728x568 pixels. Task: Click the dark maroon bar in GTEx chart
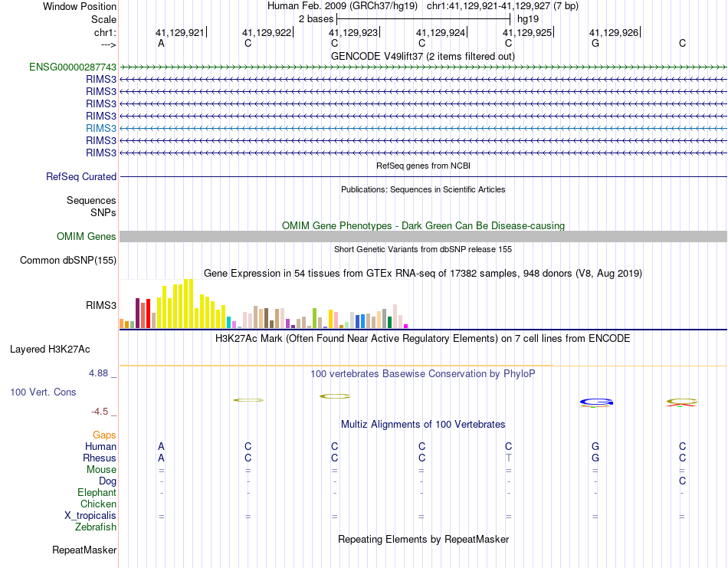(137, 314)
